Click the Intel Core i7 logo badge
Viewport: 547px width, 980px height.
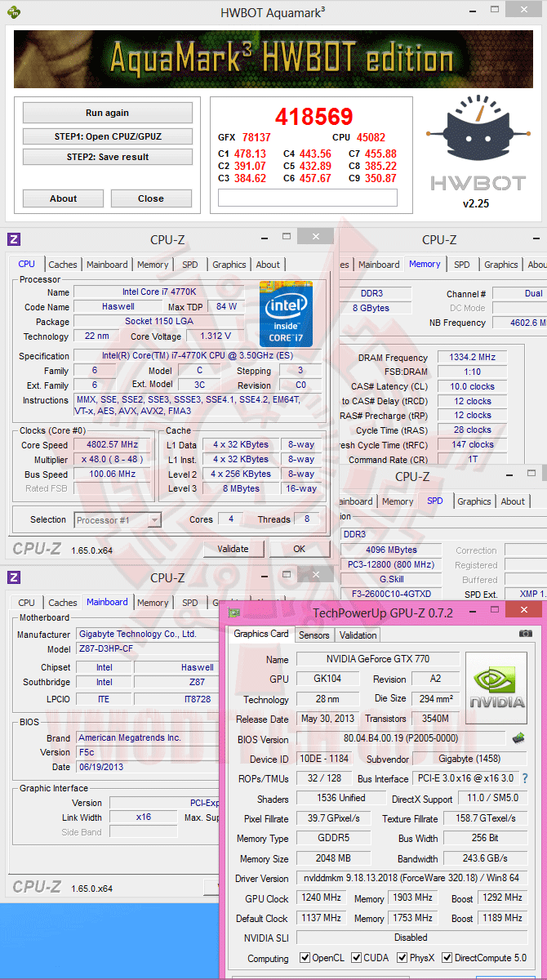[x=286, y=314]
